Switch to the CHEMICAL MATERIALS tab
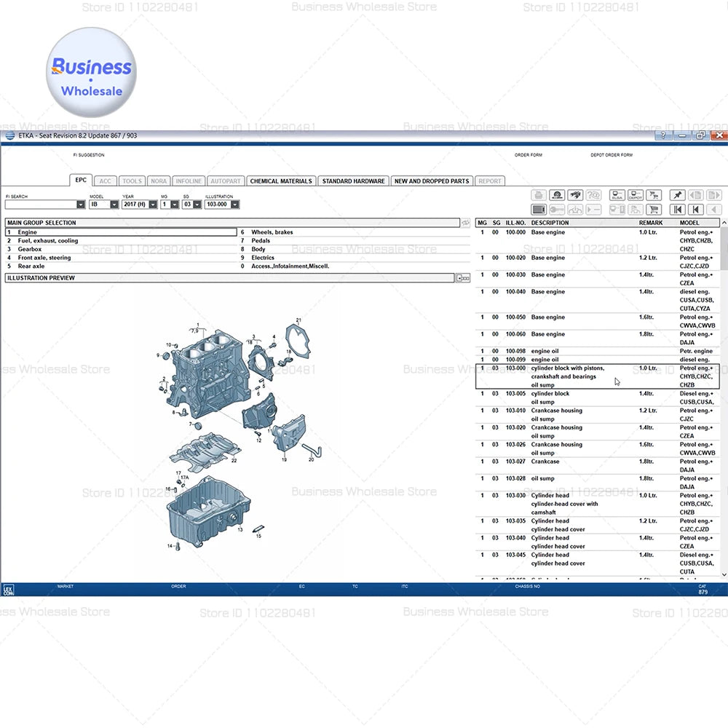 pyautogui.click(x=280, y=181)
